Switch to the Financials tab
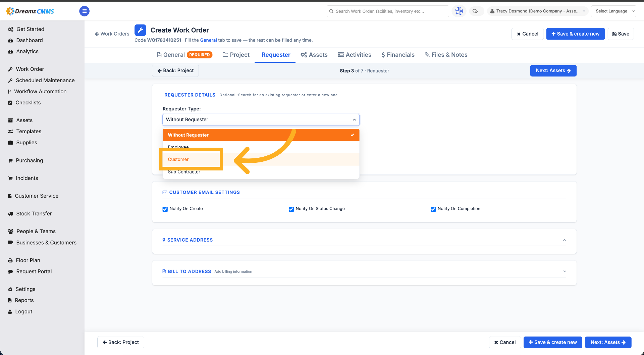Image resolution: width=644 pixels, height=355 pixels. pos(398,55)
